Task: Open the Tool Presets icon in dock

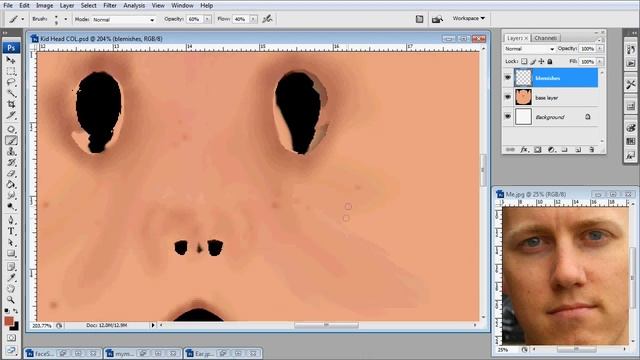Action: 631,84
